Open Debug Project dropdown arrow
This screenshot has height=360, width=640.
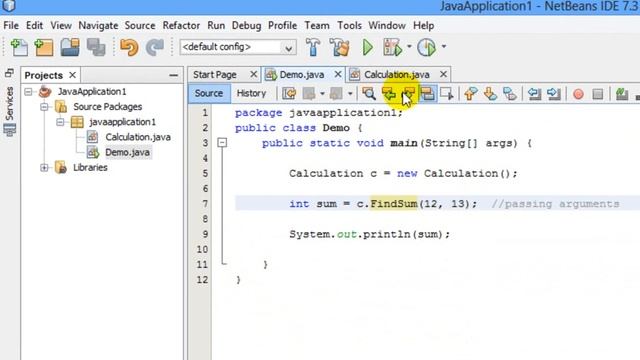tap(409, 47)
